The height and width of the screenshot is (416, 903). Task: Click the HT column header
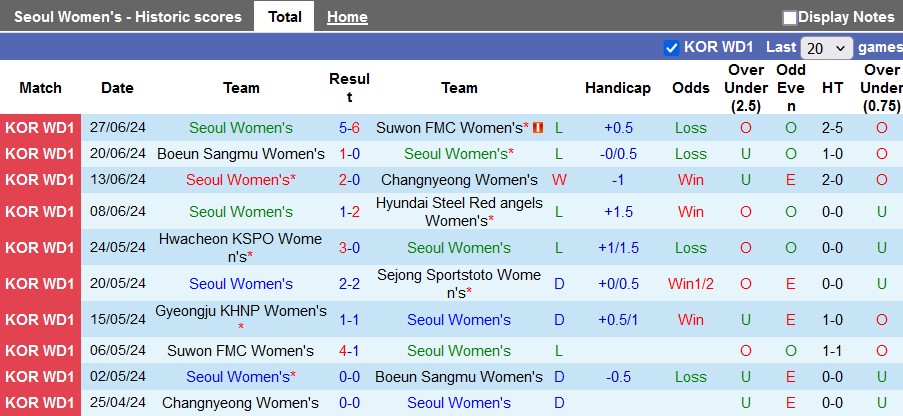pyautogui.click(x=832, y=88)
